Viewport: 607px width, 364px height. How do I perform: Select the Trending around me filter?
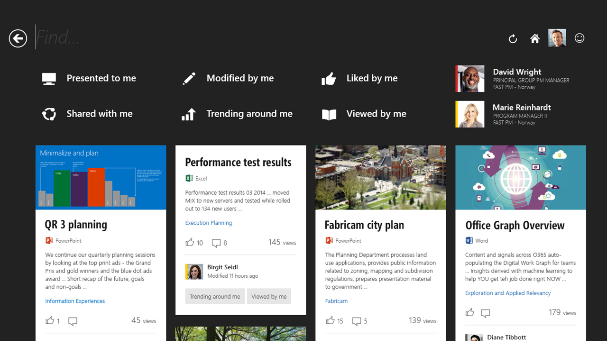click(237, 114)
